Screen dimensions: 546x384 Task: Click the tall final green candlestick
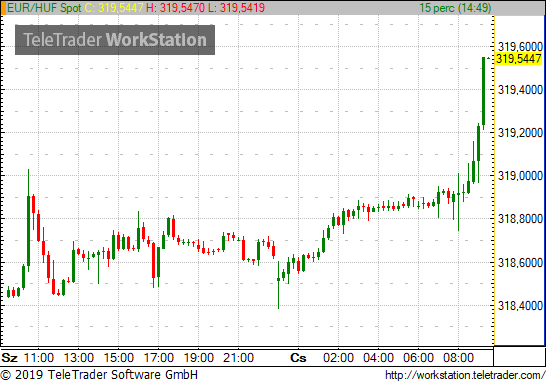484,93
